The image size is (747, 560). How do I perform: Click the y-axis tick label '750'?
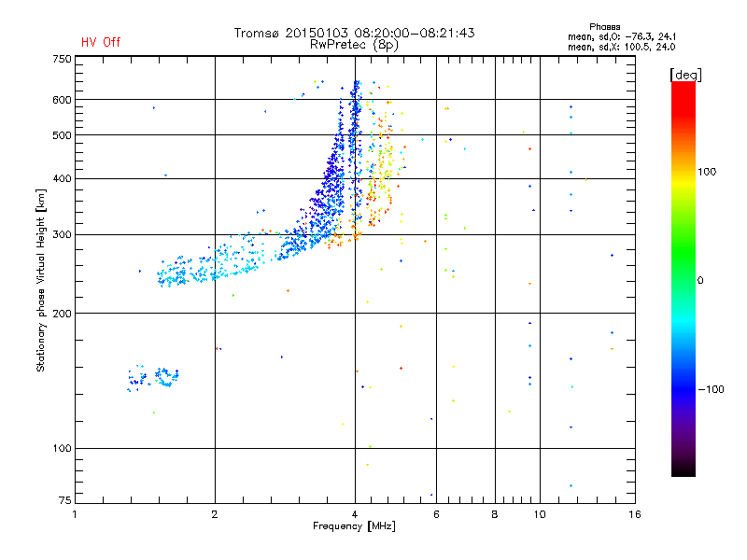(x=62, y=59)
